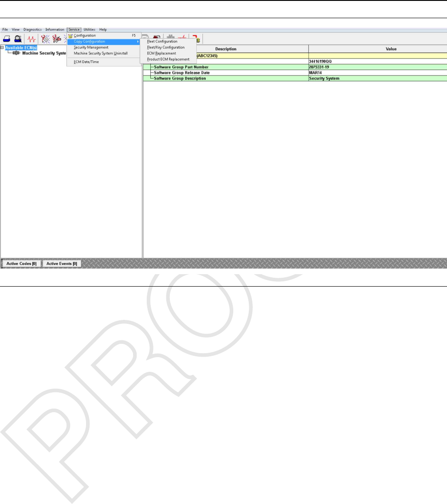Screen dimensions: 447x504
Task: Click the MAR14 release date value
Action: pyautogui.click(x=315, y=73)
